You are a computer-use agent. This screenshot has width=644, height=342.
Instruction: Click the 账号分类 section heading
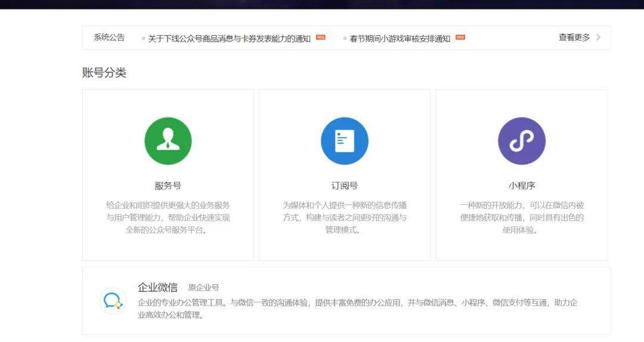[x=104, y=73]
